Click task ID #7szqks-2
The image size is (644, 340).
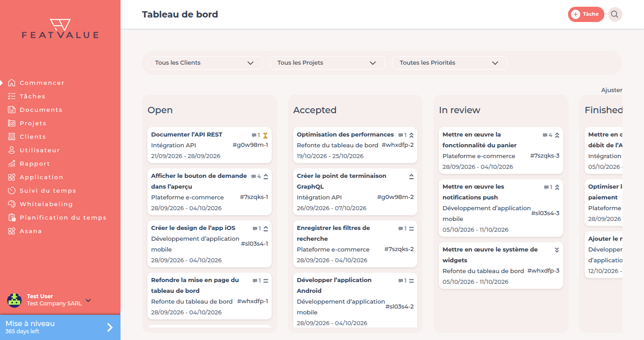coord(399,249)
